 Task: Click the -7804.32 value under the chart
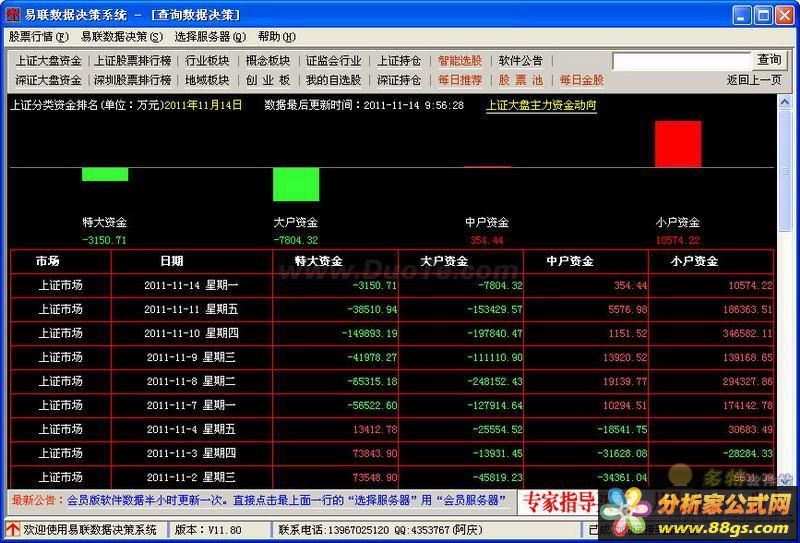coord(295,240)
